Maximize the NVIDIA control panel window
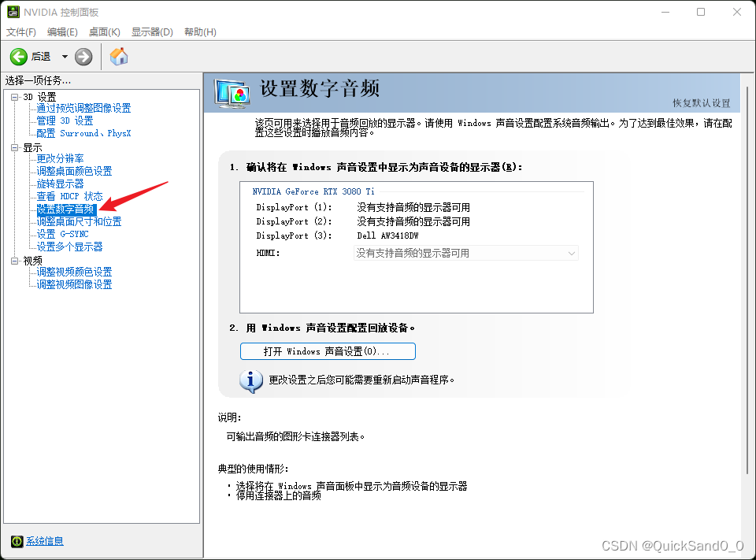This screenshot has height=560, width=756. [x=701, y=12]
